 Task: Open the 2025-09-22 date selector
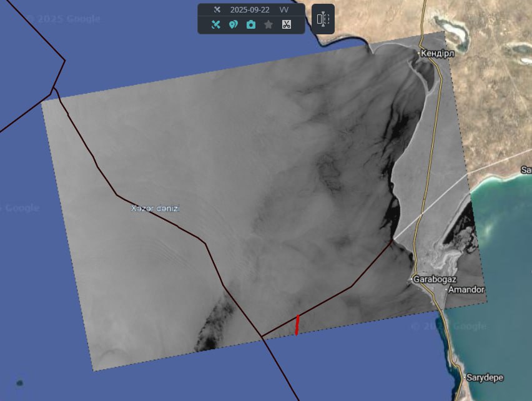250,10
